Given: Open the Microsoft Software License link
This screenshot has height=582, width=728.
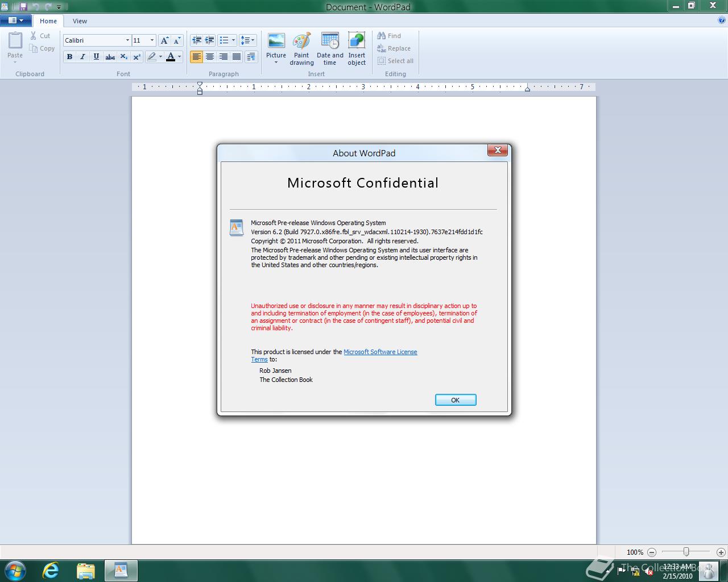Looking at the screenshot, I should point(380,352).
